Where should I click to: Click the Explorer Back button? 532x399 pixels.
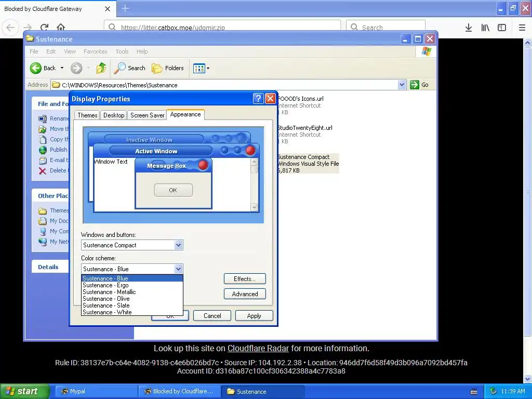(43, 68)
